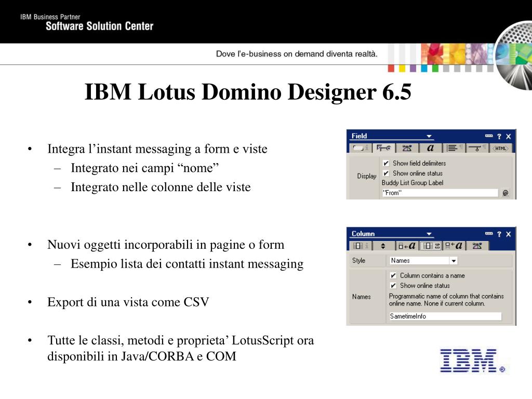Click the IBM logo
The image size is (532, 399).
coord(472,361)
